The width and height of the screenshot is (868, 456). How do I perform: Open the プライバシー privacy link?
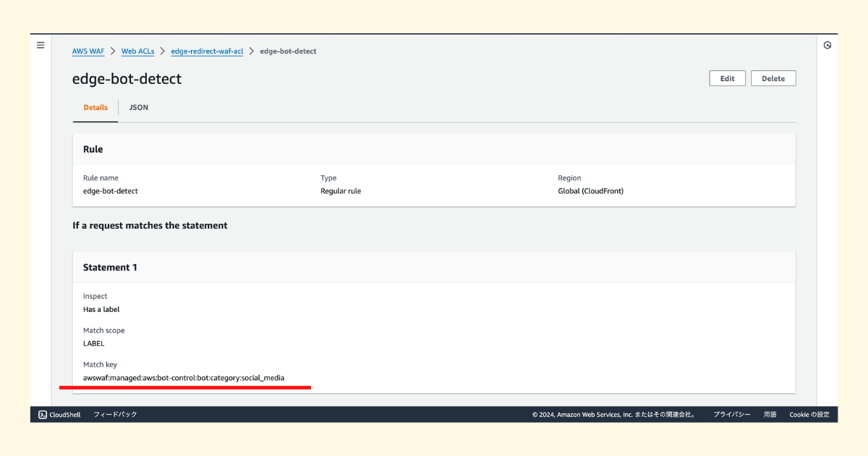(x=731, y=415)
